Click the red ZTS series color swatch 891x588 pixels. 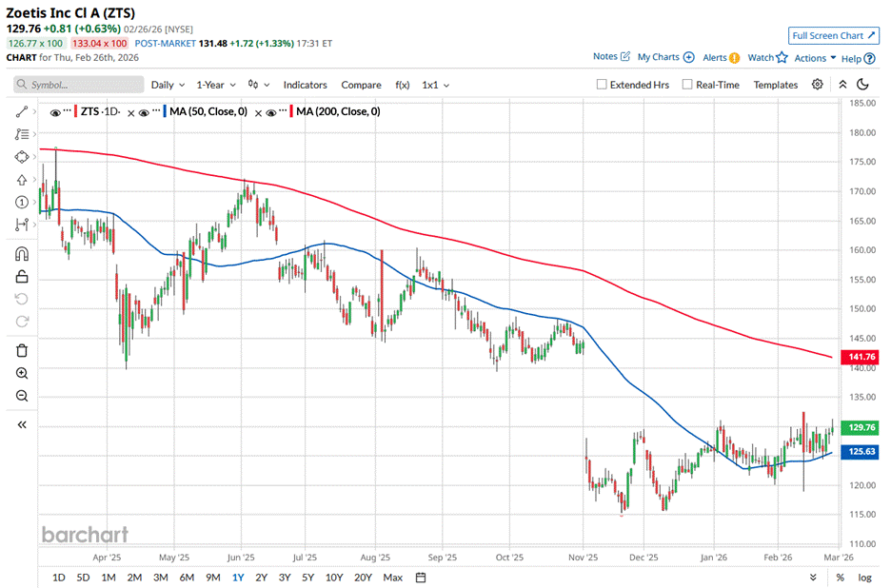[x=75, y=111]
